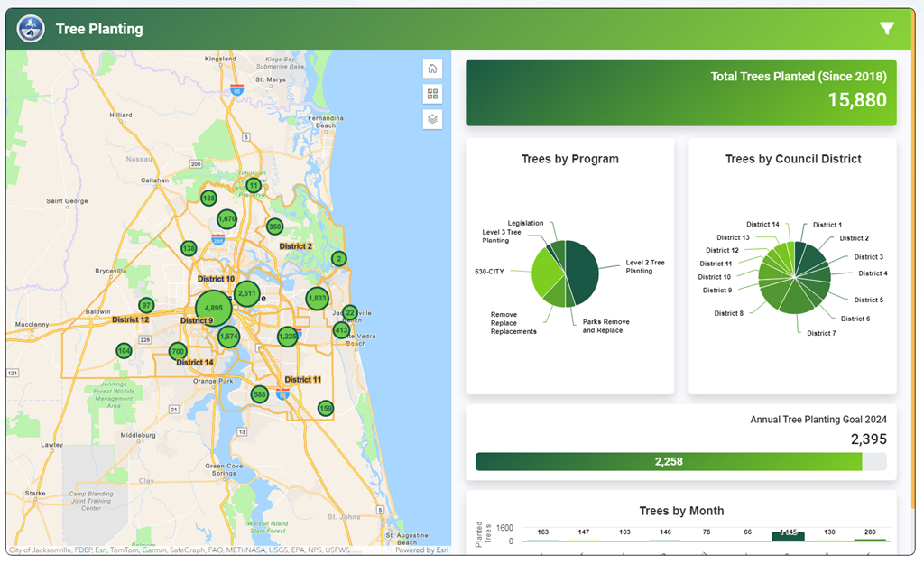
Task: Select the 104 tree cluster marker
Action: [x=124, y=351]
